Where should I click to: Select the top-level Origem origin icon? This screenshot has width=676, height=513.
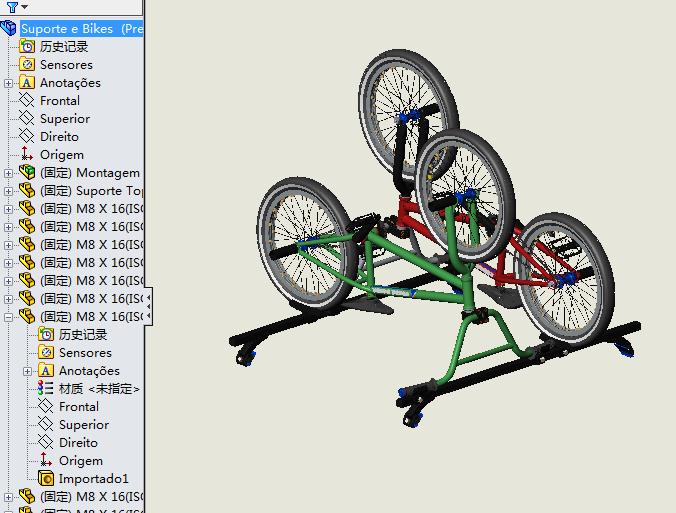(27, 155)
